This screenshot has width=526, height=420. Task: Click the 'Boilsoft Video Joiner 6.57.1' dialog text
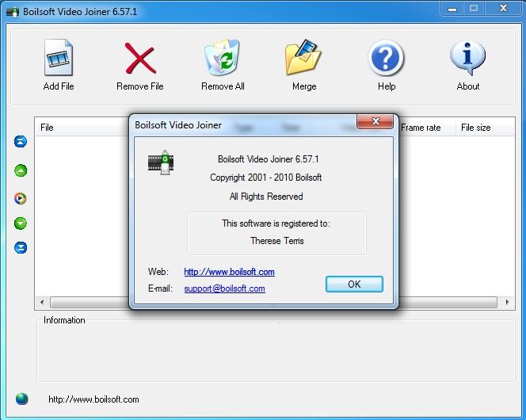[268, 159]
